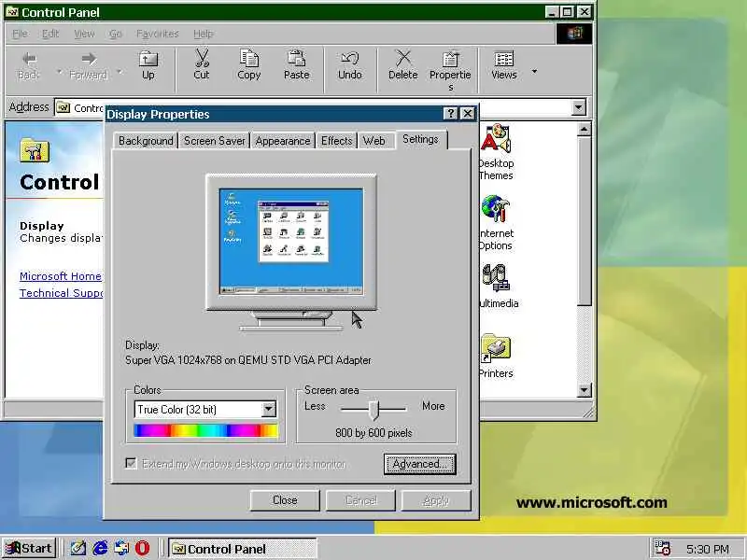Switch to the Effects tab
The width and height of the screenshot is (747, 560).
[x=336, y=141]
